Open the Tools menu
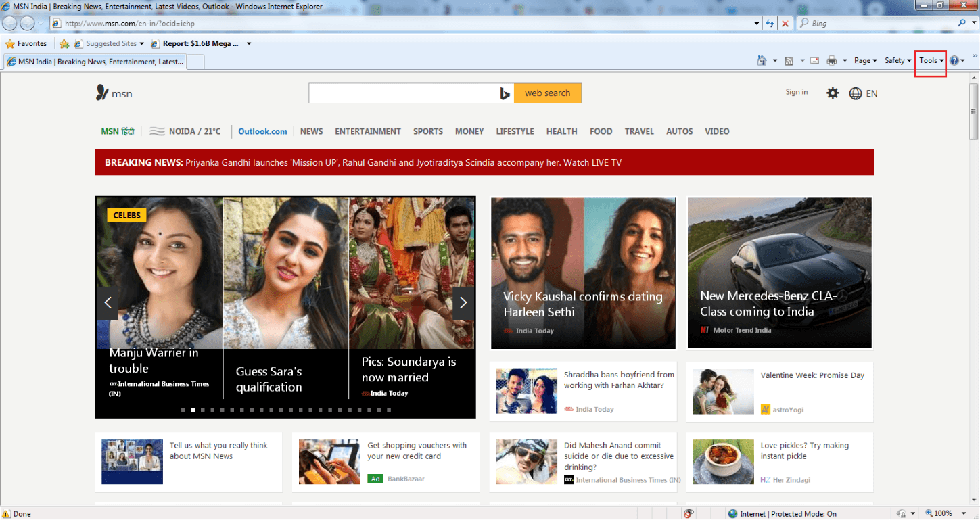 931,61
